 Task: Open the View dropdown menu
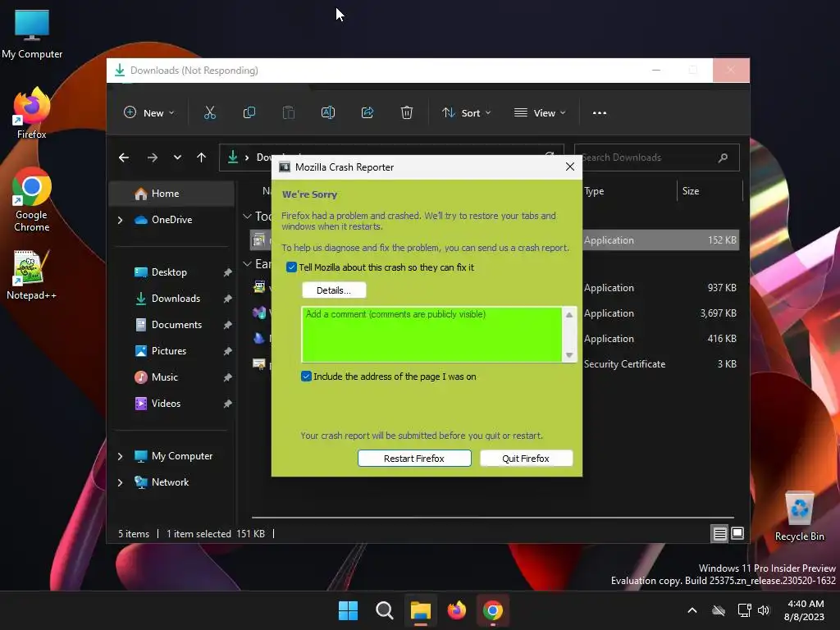540,113
